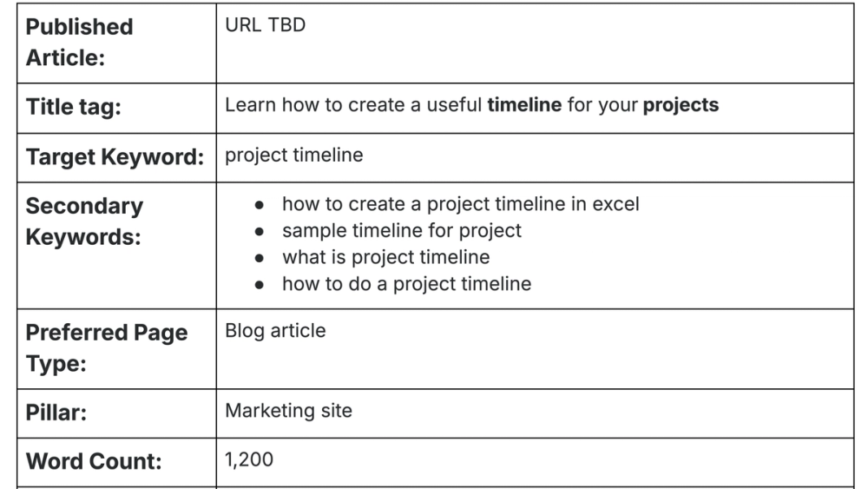
Task: Click the 'Target Keyword:' label
Action: click(x=115, y=157)
